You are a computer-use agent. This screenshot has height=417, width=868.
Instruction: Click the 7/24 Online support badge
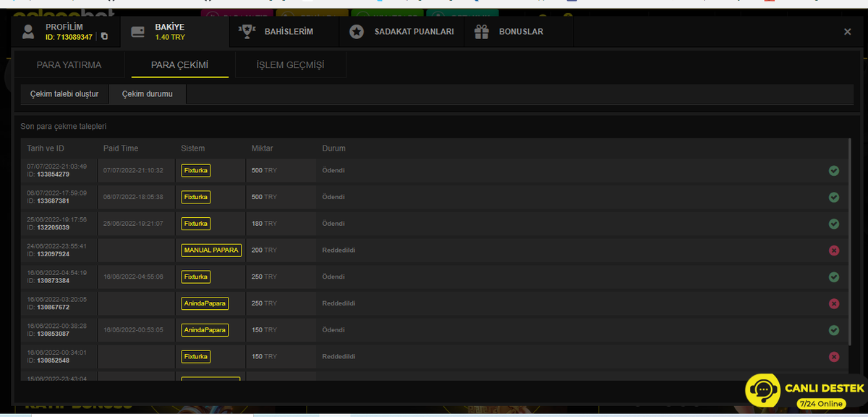point(821,403)
